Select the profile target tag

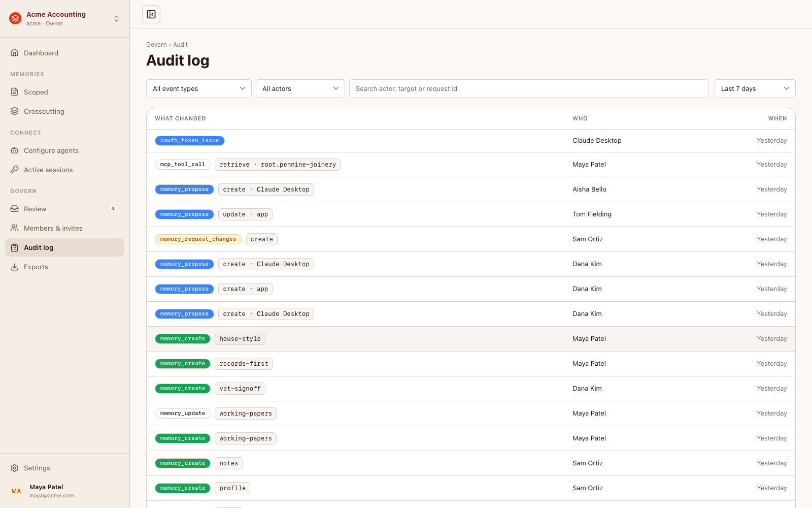pos(232,488)
